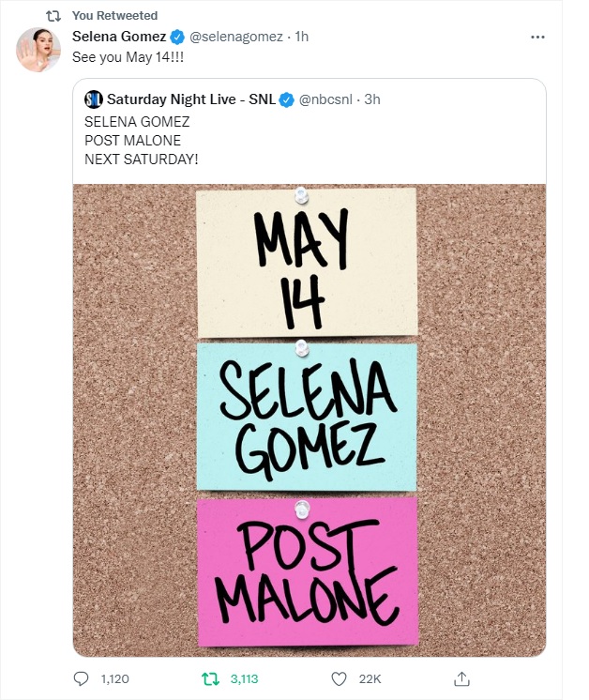This screenshot has height=700, width=589.
Task: Click the small retweet icon above tweet
Action: [53, 16]
